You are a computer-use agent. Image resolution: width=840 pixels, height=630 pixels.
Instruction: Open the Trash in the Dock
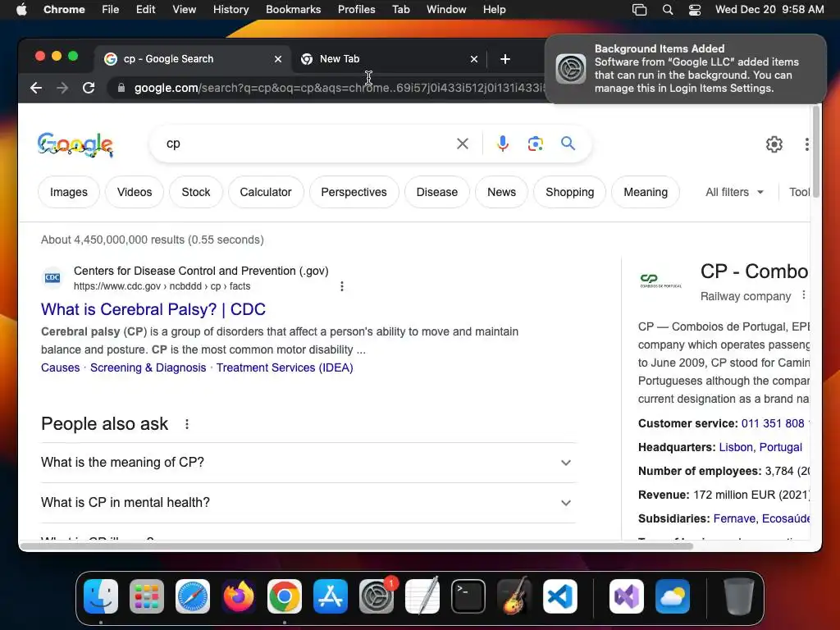(x=739, y=596)
